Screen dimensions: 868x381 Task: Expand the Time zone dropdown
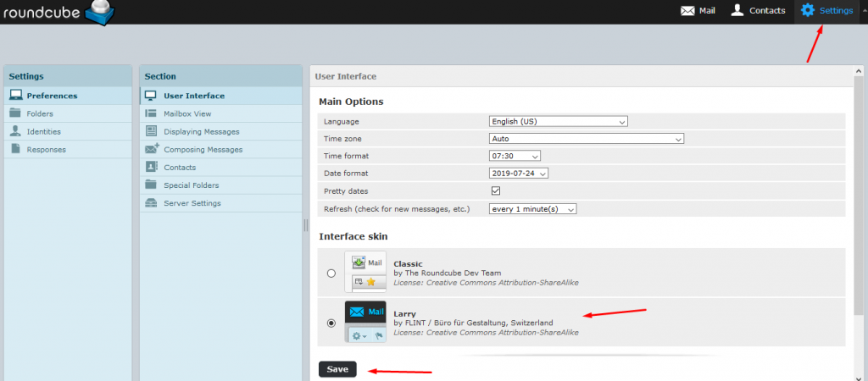(x=586, y=139)
